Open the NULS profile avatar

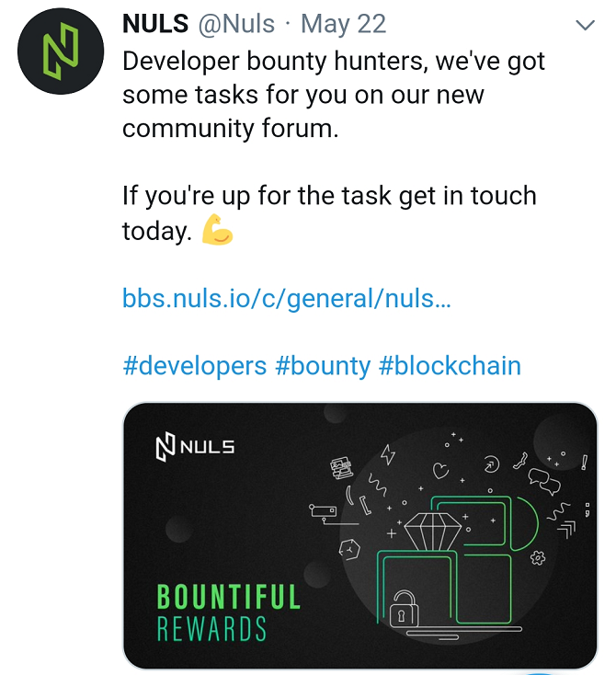tap(61, 51)
